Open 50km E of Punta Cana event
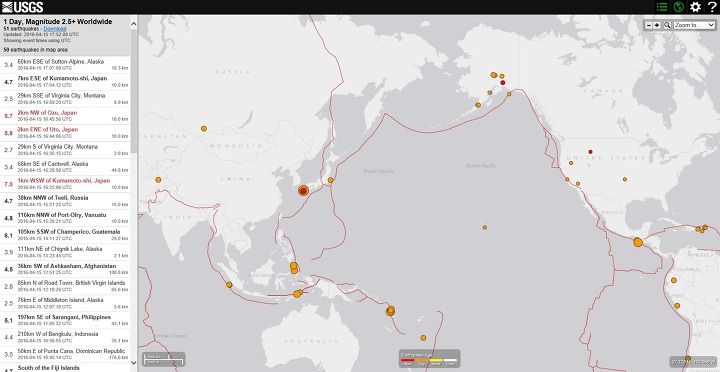 click(65, 354)
